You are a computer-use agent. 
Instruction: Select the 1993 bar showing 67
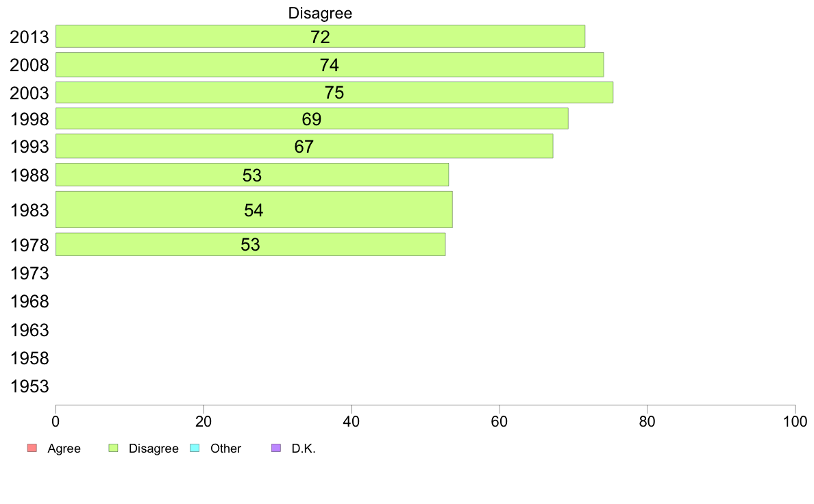coord(304,146)
